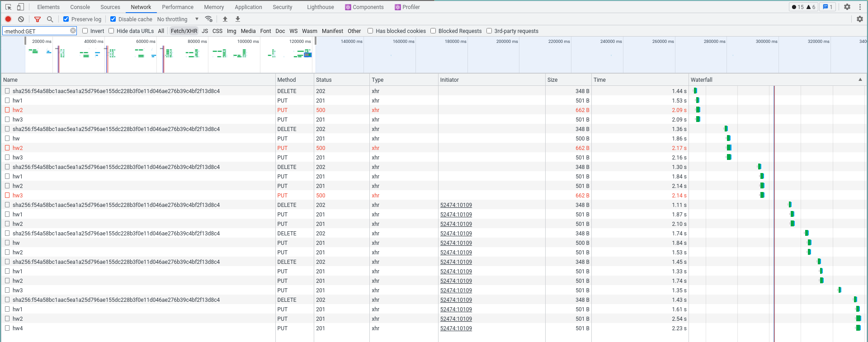Open the Security tab
The image size is (868, 342).
[x=283, y=7]
